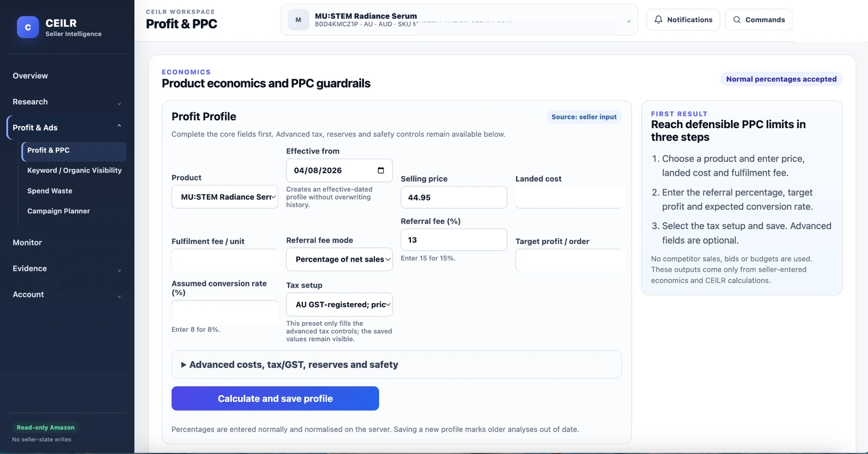Click the Profit Profile heading
This screenshot has width=868, height=454.
204,117
